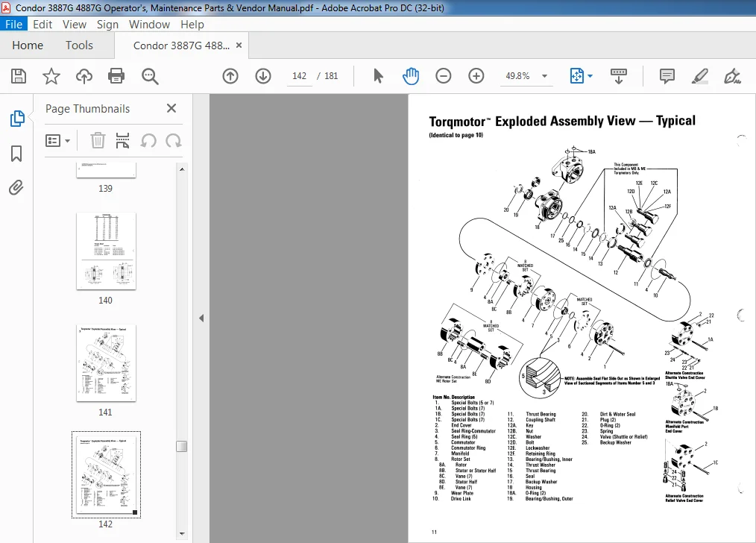Click the 'Torqmotor Exploded Assembly View' heading
Viewport: 756px width, 543px height.
click(x=562, y=121)
